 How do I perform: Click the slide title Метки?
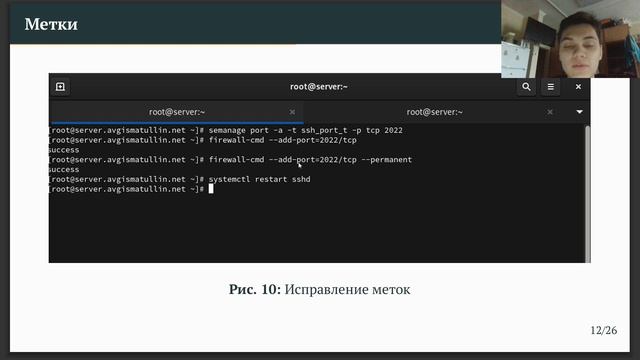pyautogui.click(x=51, y=24)
